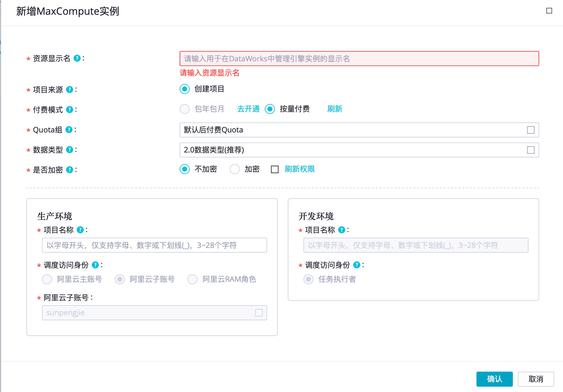Click help icon next to Quota组
Viewport: 563px width, 392px height.
69,130
